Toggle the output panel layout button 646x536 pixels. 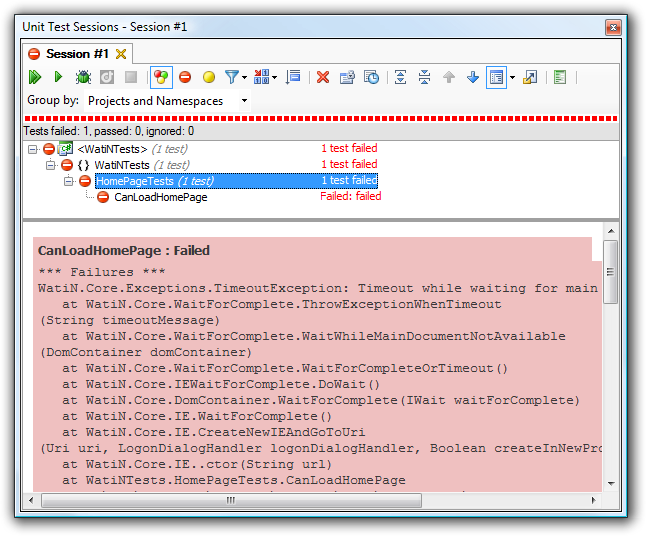[496, 77]
